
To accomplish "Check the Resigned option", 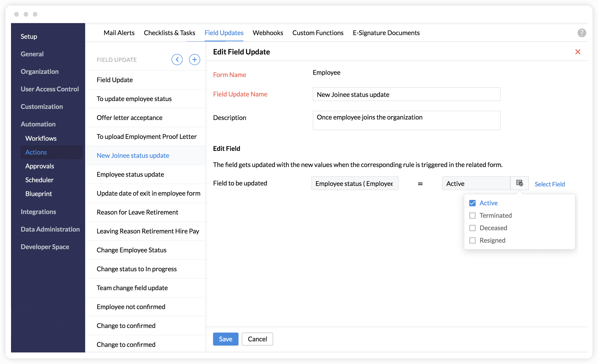I will coord(472,240).
